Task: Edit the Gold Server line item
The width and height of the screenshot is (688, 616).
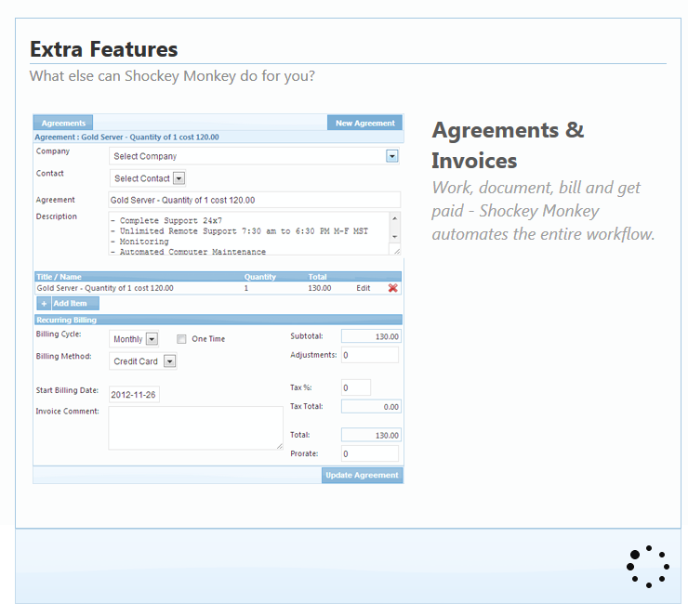Action: pyautogui.click(x=363, y=288)
